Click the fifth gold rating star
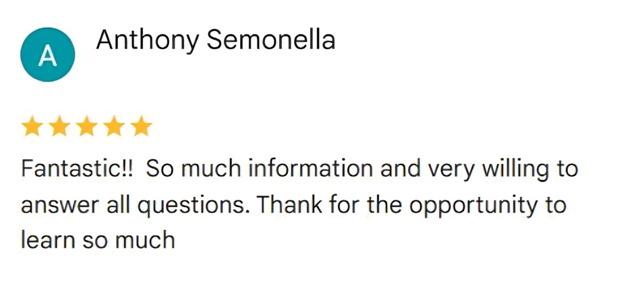 [x=141, y=127]
